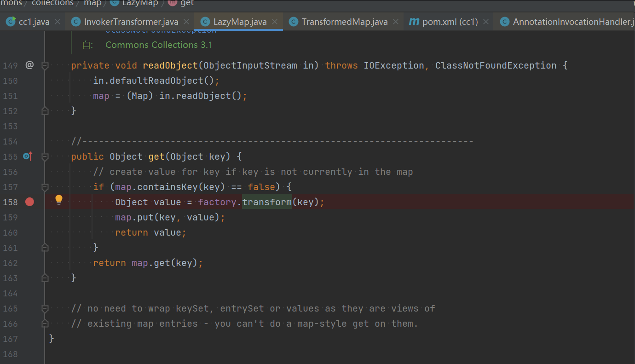
Task: Click the class icon on TransformedMap.java tab
Action: coord(293,22)
